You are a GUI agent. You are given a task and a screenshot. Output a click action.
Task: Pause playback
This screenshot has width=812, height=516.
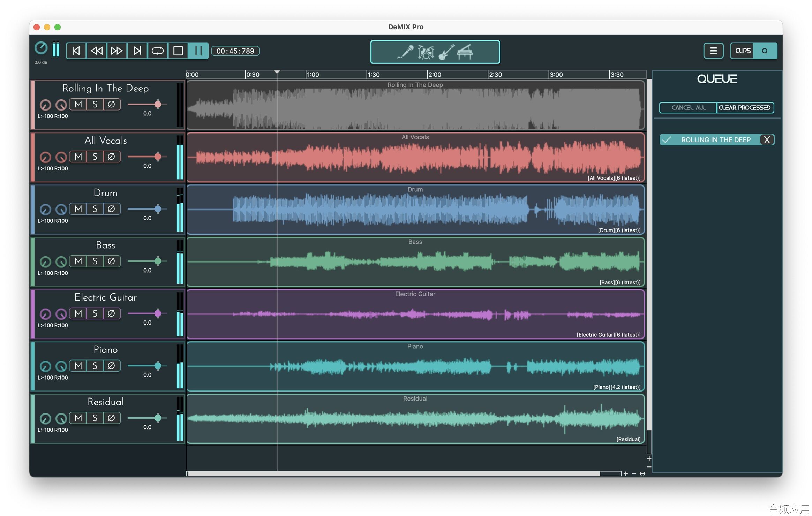[198, 51]
